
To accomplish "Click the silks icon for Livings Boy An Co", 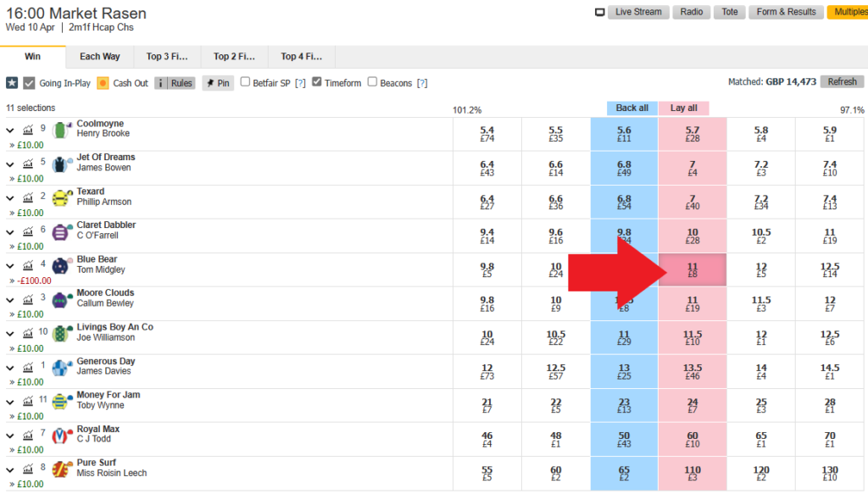I will coord(61,334).
